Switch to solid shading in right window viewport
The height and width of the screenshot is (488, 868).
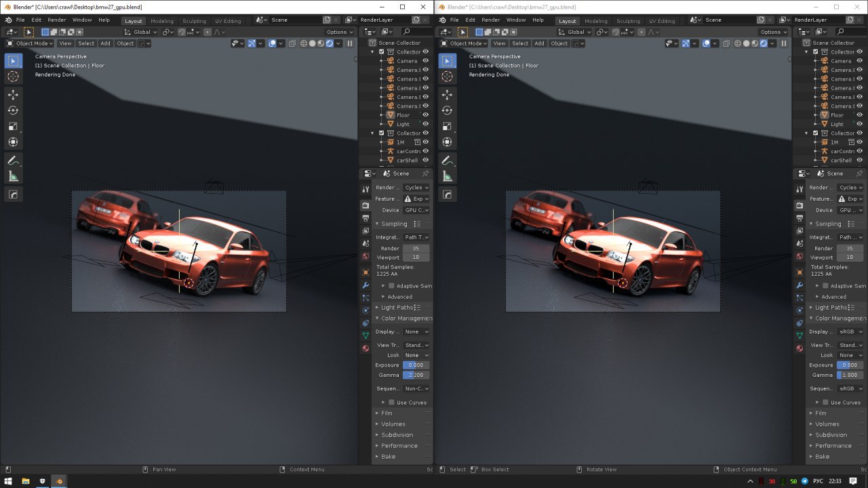[747, 43]
